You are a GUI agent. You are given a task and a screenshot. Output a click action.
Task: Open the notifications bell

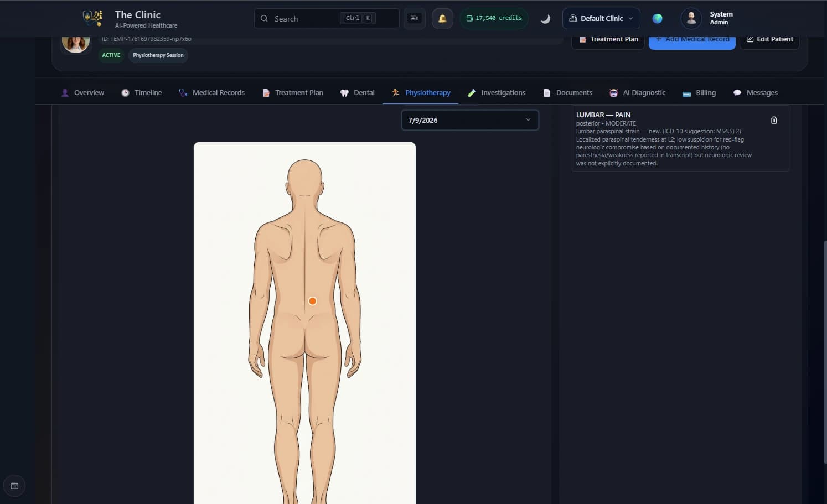(x=442, y=18)
